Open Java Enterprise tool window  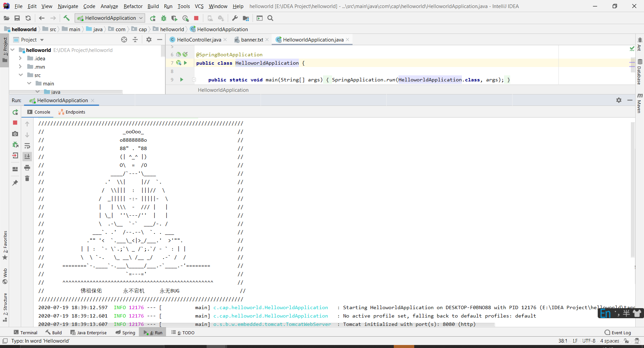click(x=89, y=333)
